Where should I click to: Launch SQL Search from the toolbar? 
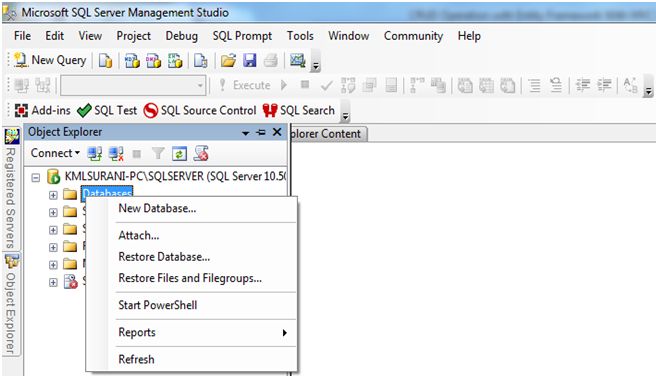(299, 110)
